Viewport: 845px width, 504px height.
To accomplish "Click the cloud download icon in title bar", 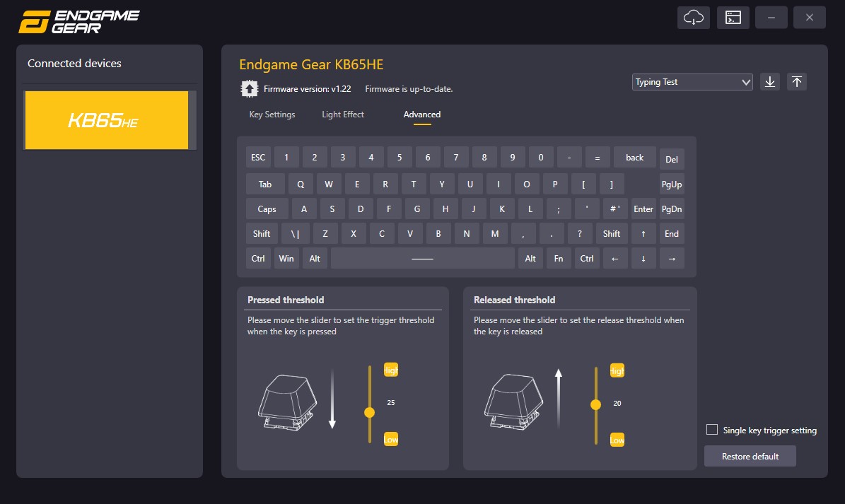I will (693, 17).
